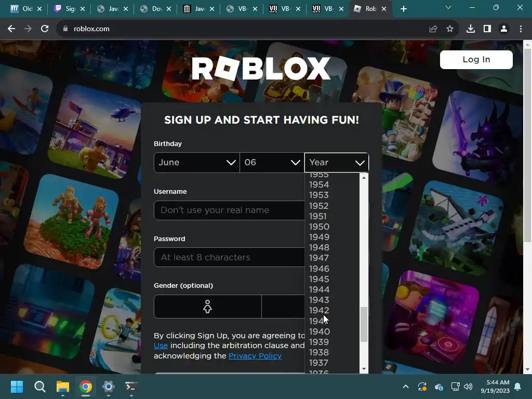Viewport: 532px width, 399px height.
Task: Switch to the Dov tab
Action: click(155, 9)
